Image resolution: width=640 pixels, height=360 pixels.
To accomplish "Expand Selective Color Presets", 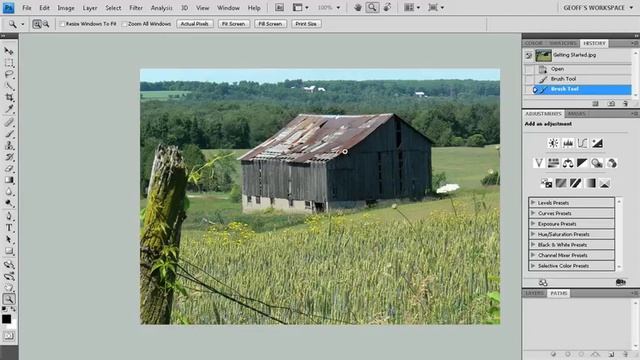I will pos(533,266).
